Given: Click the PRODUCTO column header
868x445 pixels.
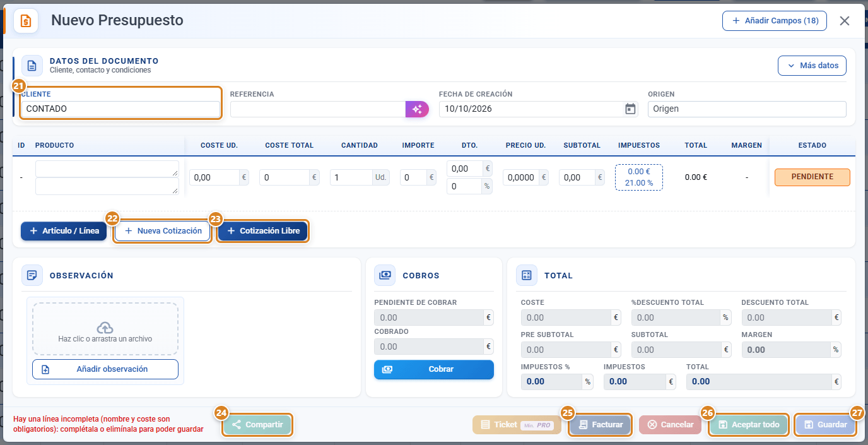Looking at the screenshot, I should point(54,145).
